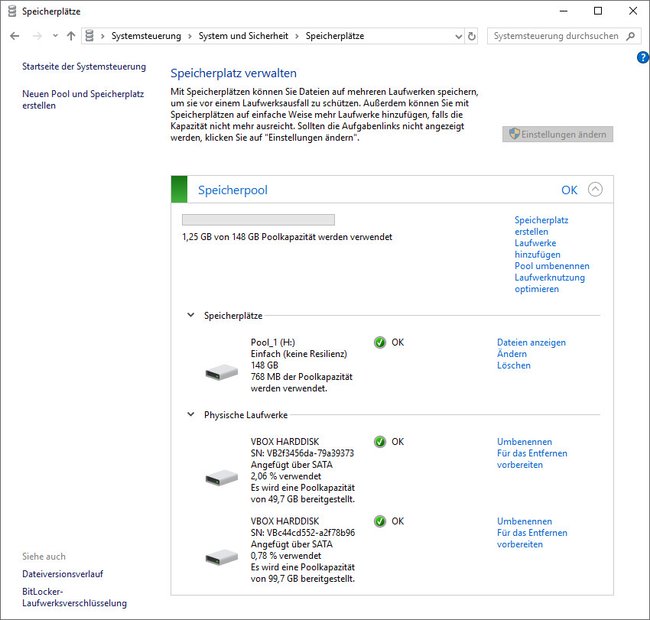This screenshot has width=650, height=620.
Task: Click Umbenennen for disk VB2f3456da-79a39373
Action: [x=524, y=442]
